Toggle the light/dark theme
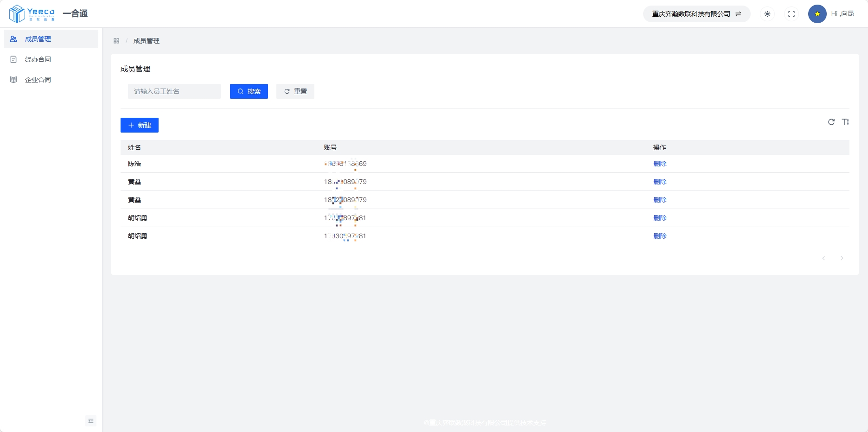 click(767, 14)
